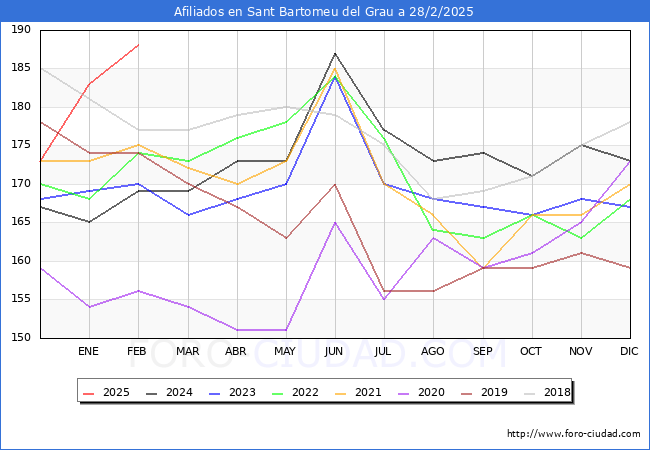Screen dimensions: 650x450
Task: Select the 2018 legend label
Action: [557, 392]
